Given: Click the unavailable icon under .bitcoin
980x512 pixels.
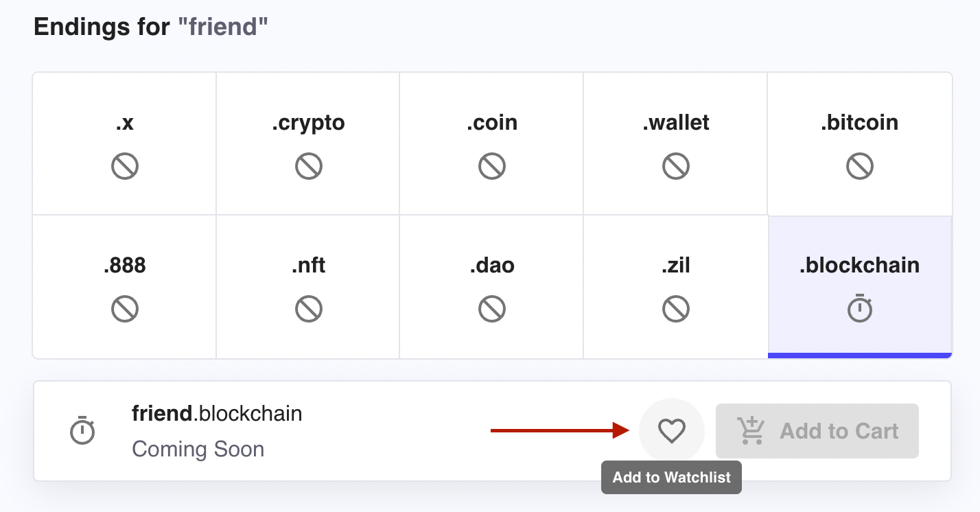Looking at the screenshot, I should [x=860, y=165].
